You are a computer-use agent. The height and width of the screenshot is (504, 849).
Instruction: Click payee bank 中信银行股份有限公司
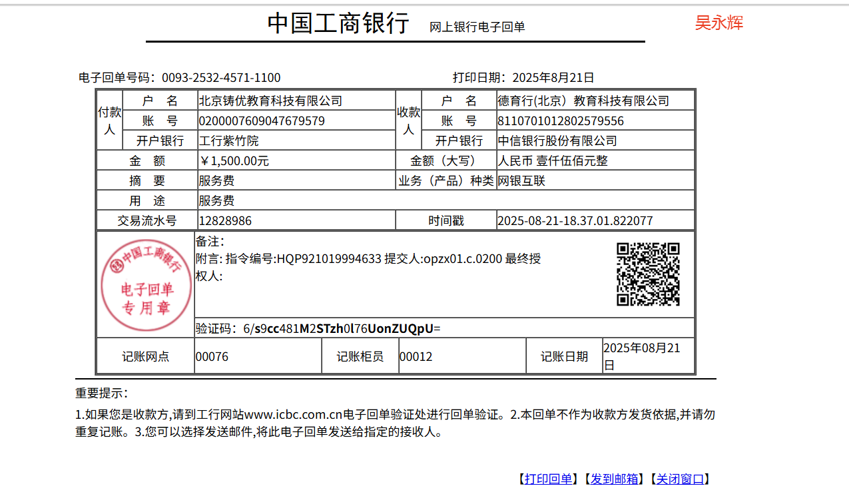[557, 141]
